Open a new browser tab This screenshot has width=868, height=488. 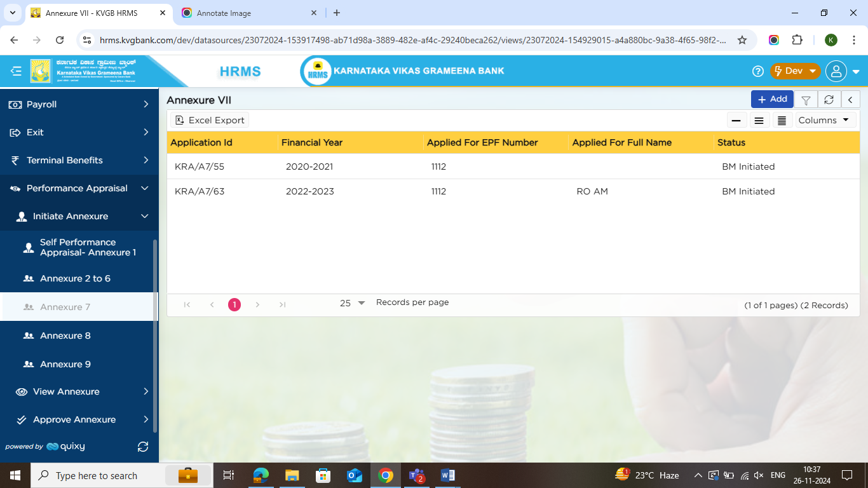tap(337, 13)
